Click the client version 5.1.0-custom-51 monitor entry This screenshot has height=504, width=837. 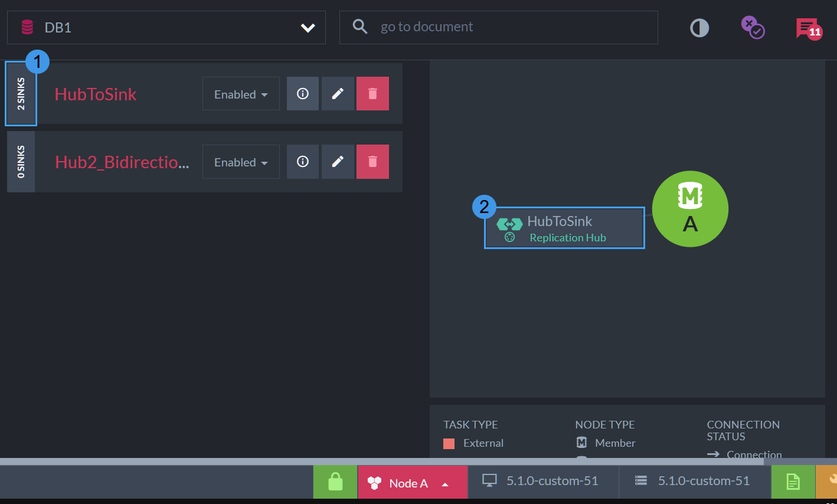pos(543,482)
